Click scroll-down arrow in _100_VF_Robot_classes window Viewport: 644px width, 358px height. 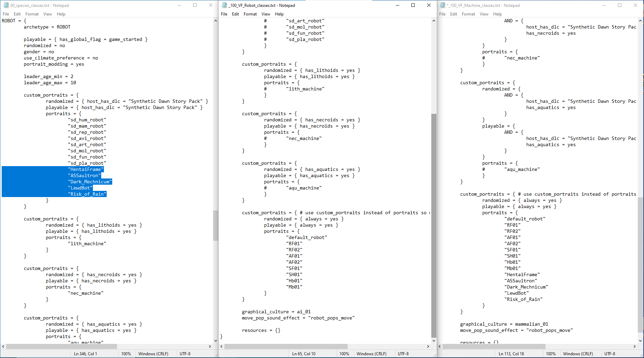coord(434,340)
